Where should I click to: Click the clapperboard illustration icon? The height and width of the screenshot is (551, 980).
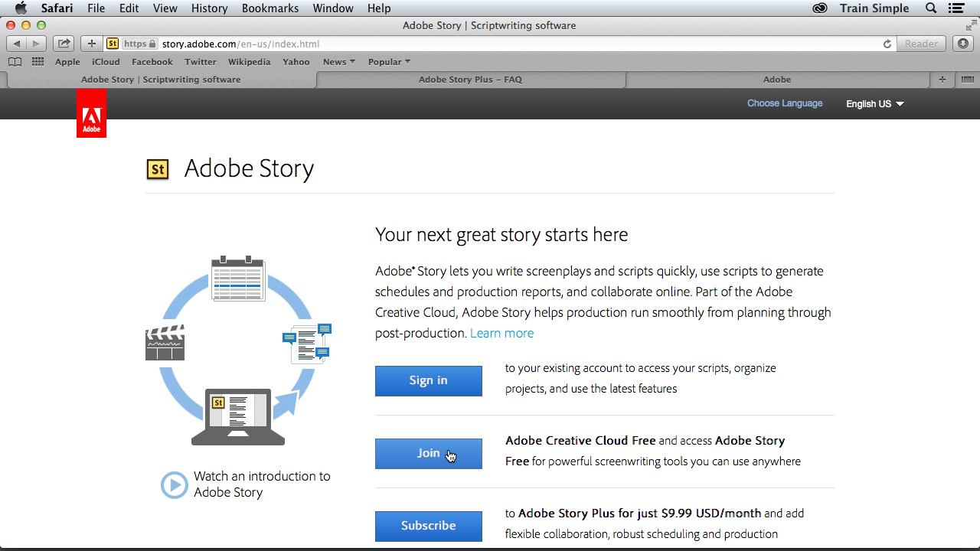coord(165,342)
